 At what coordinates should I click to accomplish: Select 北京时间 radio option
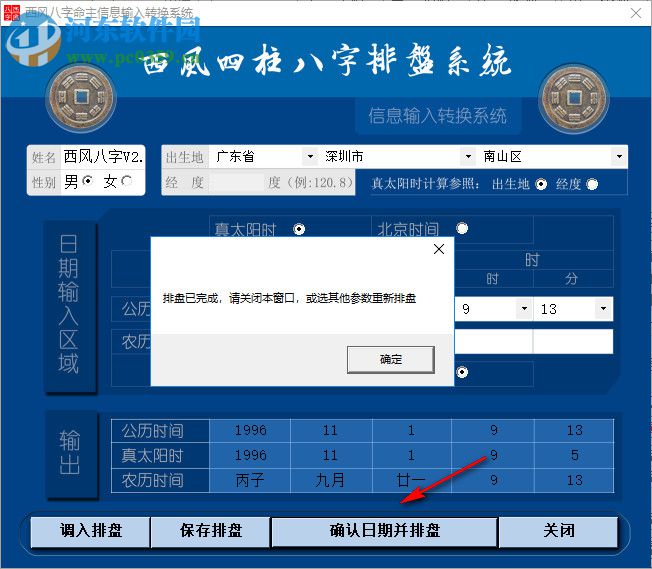[462, 228]
